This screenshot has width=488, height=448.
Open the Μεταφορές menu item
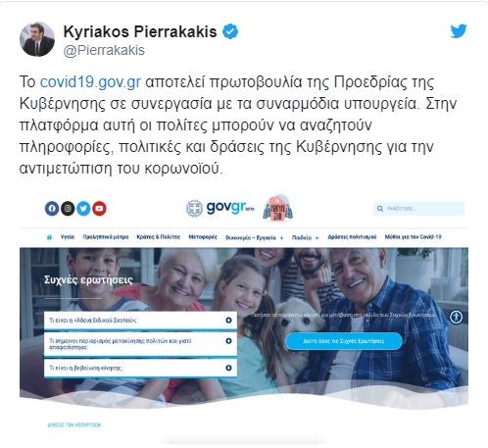(x=203, y=237)
